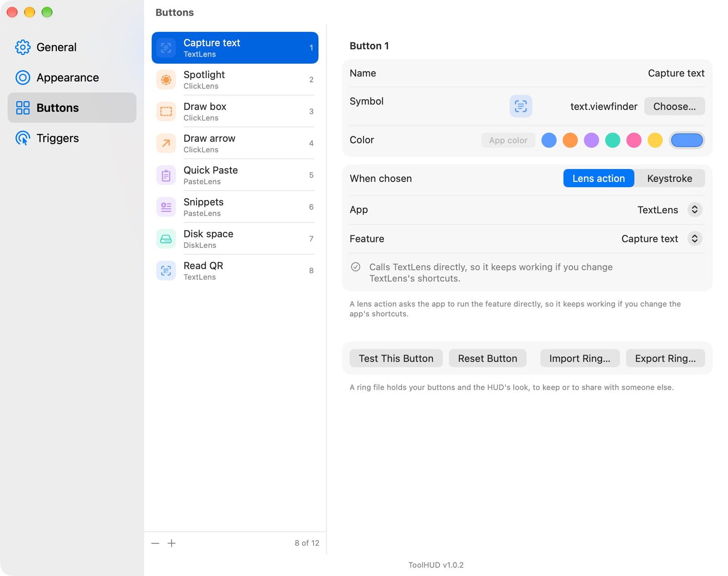Click the Draw arrow icon in list
Viewport: 728px width, 576px height.
(166, 143)
